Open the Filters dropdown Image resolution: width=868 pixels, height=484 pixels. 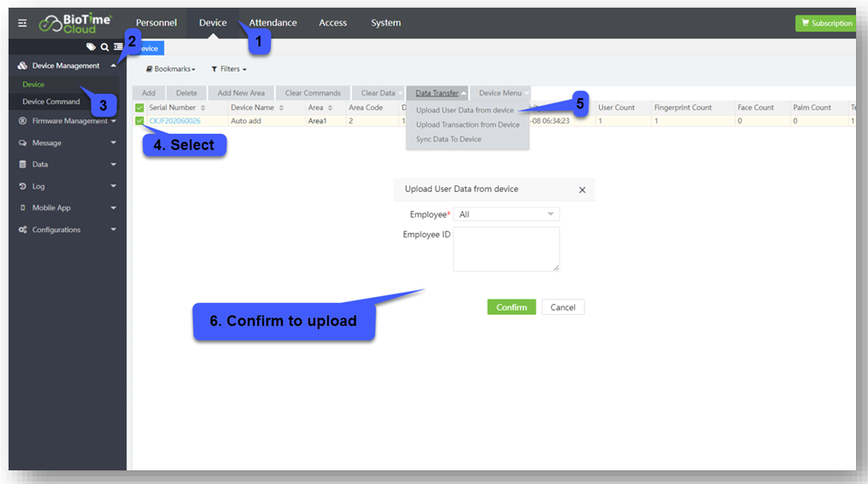(x=229, y=69)
